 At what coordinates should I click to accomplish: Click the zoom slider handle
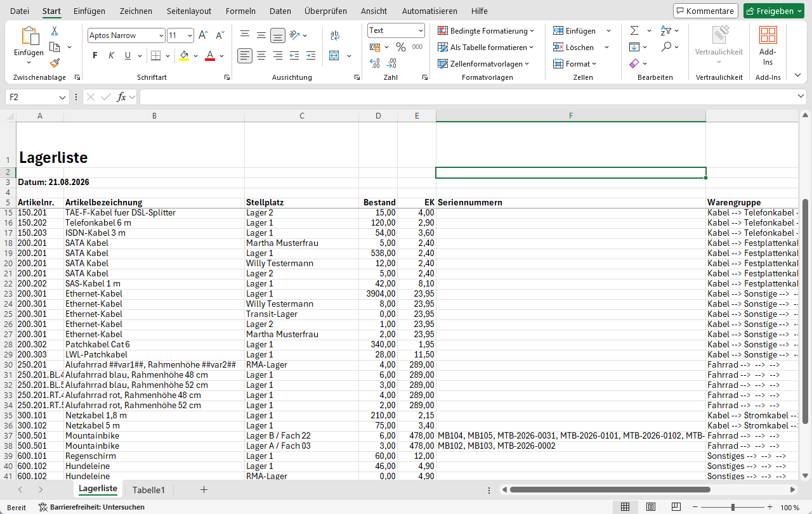click(733, 507)
